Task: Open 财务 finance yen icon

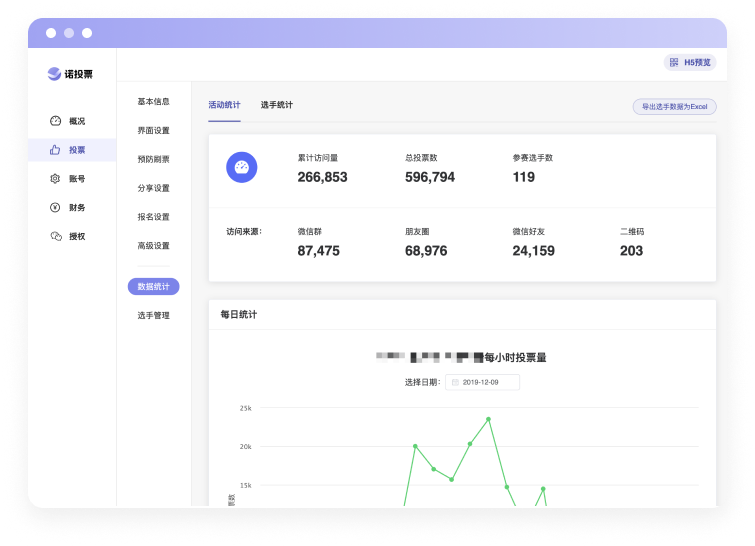Action: (55, 207)
